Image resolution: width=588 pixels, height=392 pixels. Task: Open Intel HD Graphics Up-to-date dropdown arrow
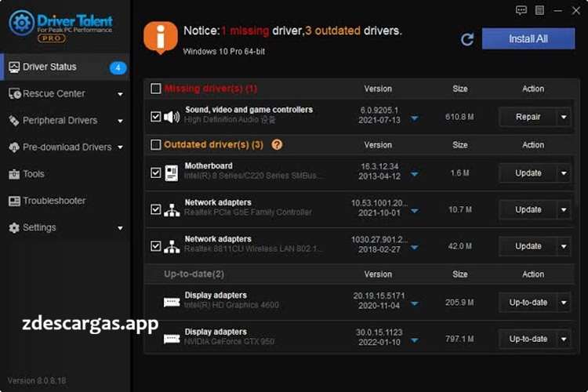coord(564,303)
